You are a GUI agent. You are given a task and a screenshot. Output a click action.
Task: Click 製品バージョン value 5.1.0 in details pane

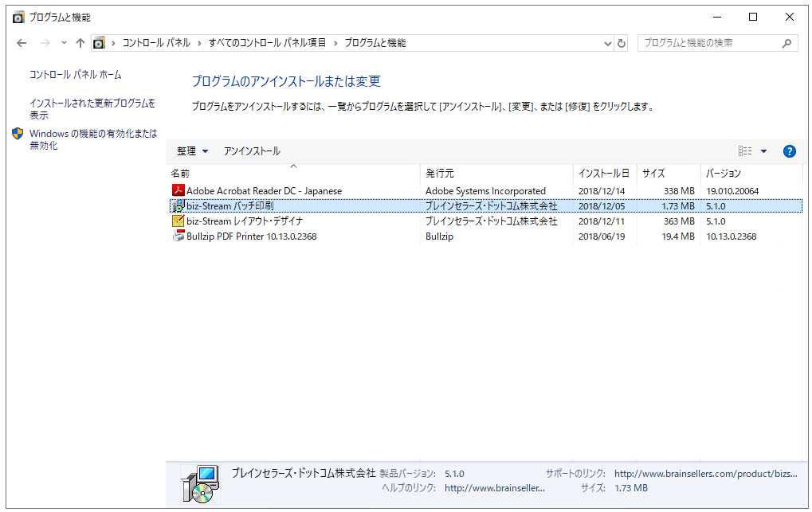click(454, 474)
